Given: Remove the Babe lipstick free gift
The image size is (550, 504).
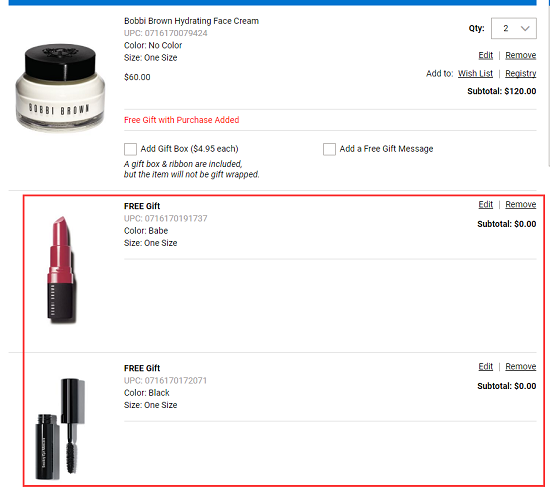Looking at the screenshot, I should point(521,204).
